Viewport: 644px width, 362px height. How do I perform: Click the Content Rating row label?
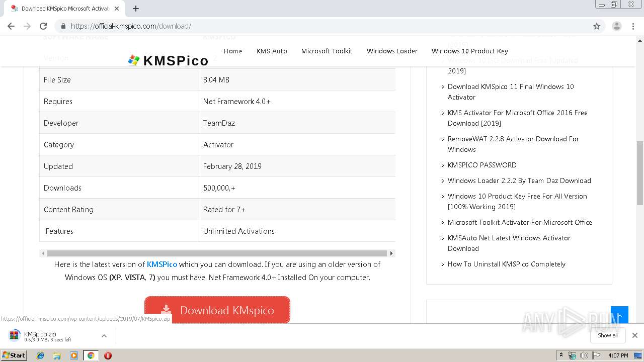(x=68, y=209)
